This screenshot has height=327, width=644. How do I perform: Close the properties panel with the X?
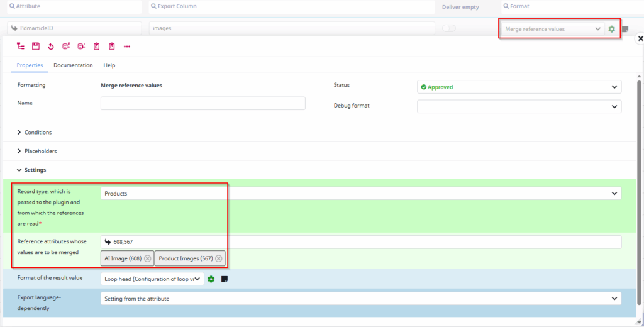640,38
